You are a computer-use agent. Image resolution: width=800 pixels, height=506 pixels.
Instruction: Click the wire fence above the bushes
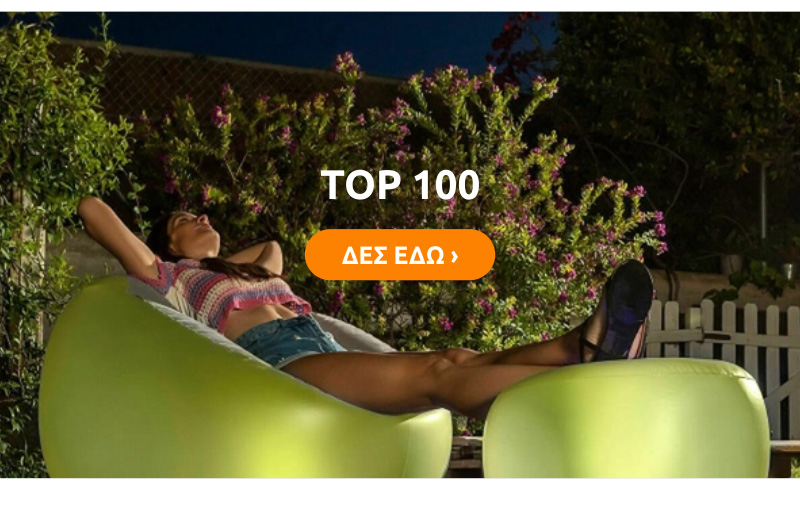tap(230, 82)
